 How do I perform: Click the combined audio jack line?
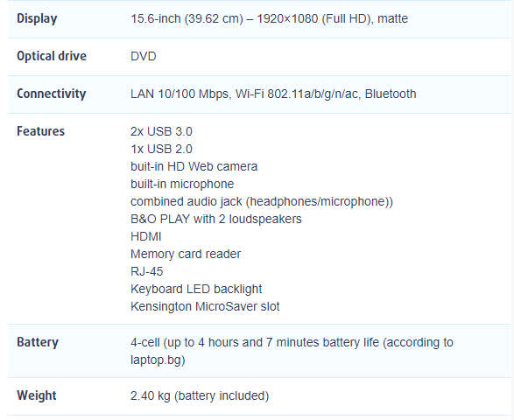click(x=262, y=201)
